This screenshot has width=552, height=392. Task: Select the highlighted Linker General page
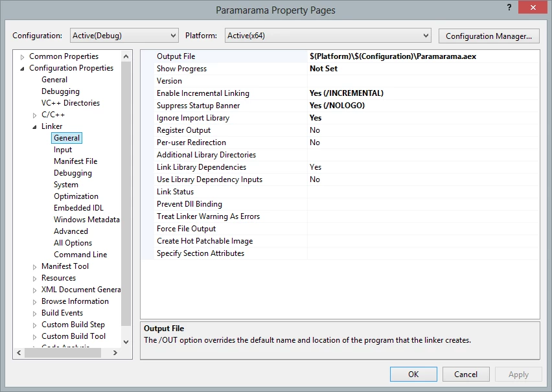pos(67,138)
